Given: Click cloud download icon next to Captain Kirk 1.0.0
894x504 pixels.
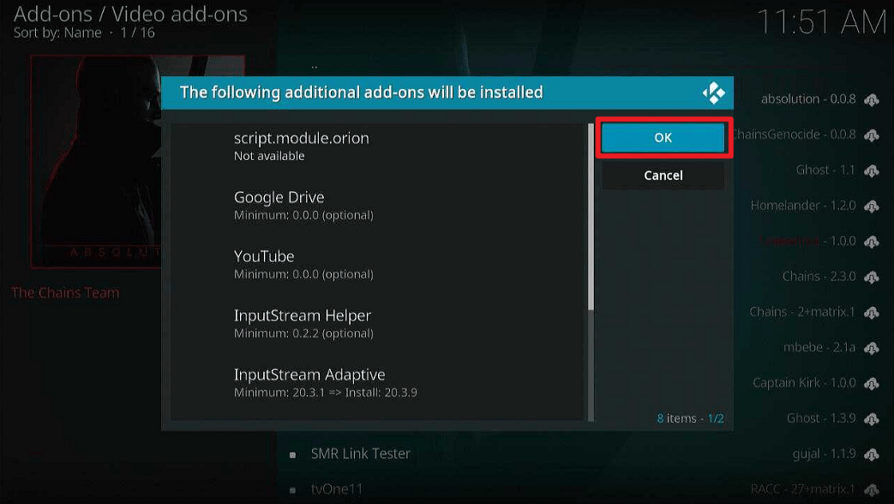Looking at the screenshot, I should 871,383.
